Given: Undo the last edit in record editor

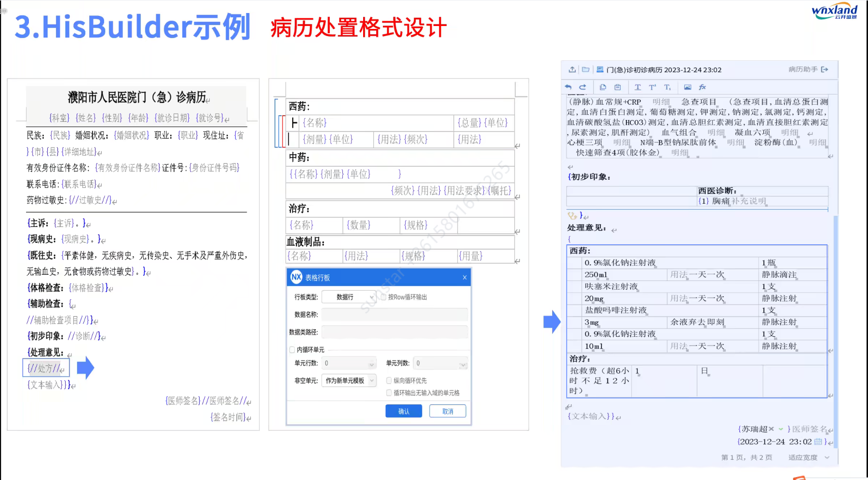Looking at the screenshot, I should click(x=568, y=87).
